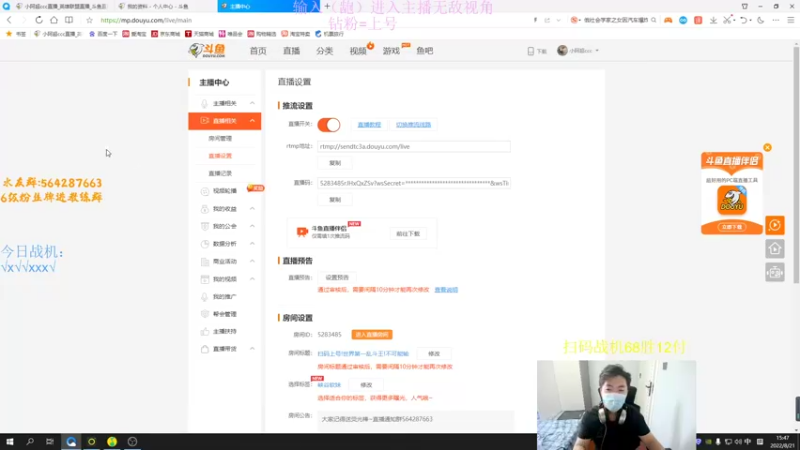Click the 切换推流线路 link
The width and height of the screenshot is (800, 450).
(x=413, y=124)
